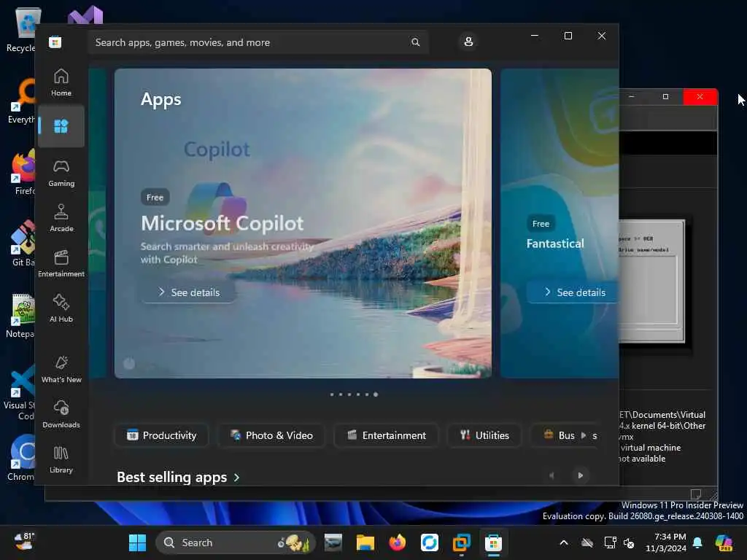Screen dimensions: 747x560
Task: Open the Home section in Store sidebar
Action: tap(61, 82)
